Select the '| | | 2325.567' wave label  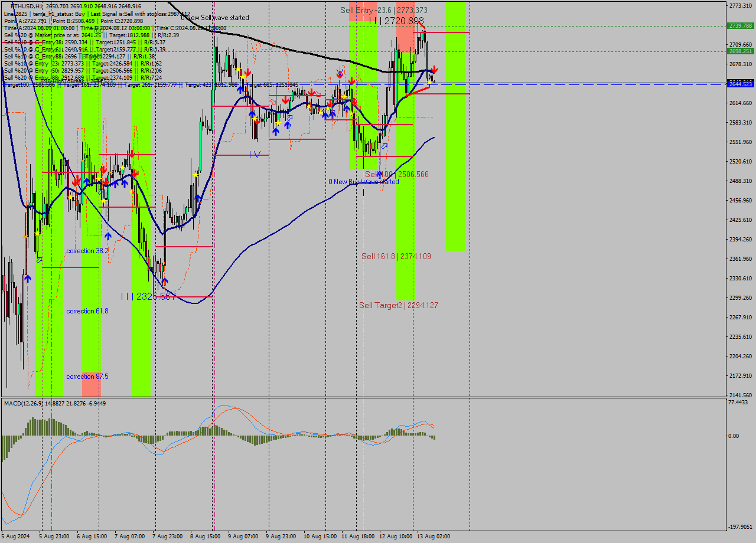click(148, 296)
